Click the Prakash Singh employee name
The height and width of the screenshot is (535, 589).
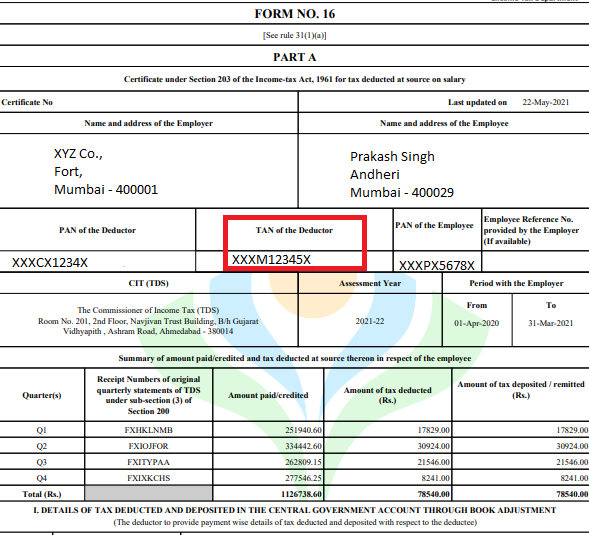click(x=392, y=156)
